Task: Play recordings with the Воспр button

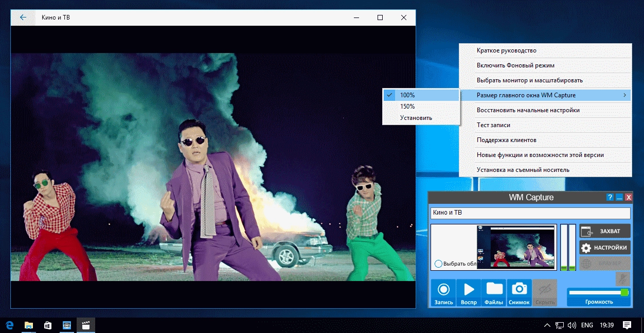Action: (469, 293)
